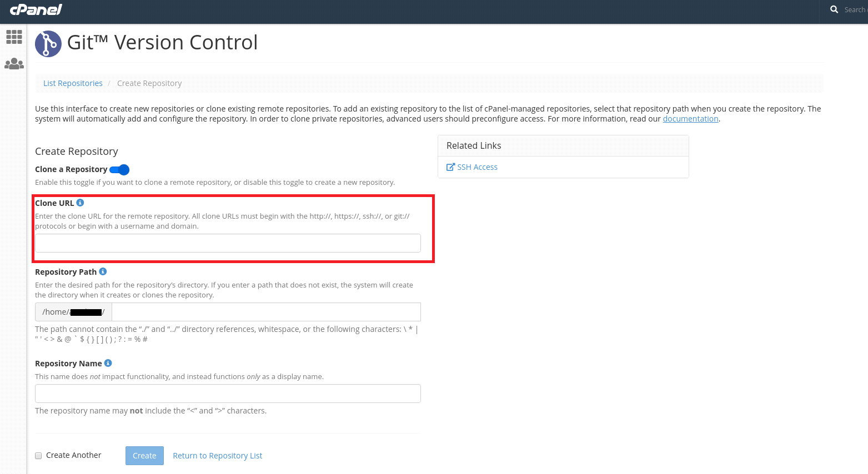The height and width of the screenshot is (474, 868).
Task: Open the applications grid icon
Action: [13, 37]
